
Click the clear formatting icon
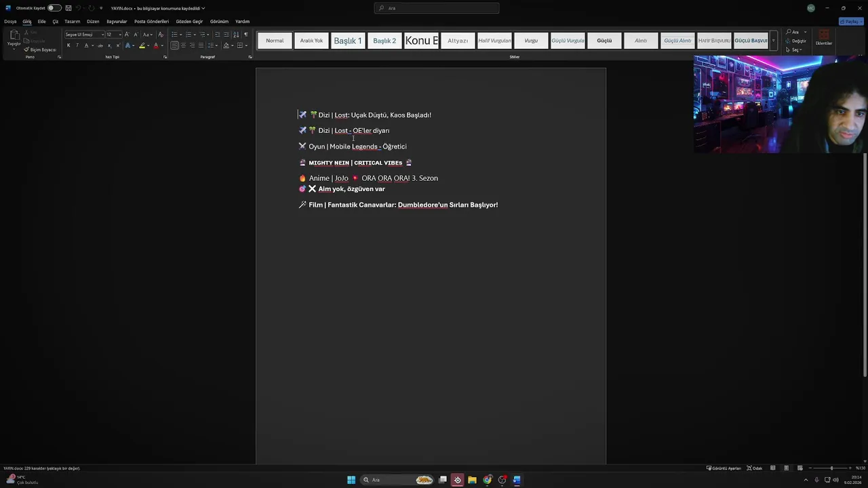(161, 35)
